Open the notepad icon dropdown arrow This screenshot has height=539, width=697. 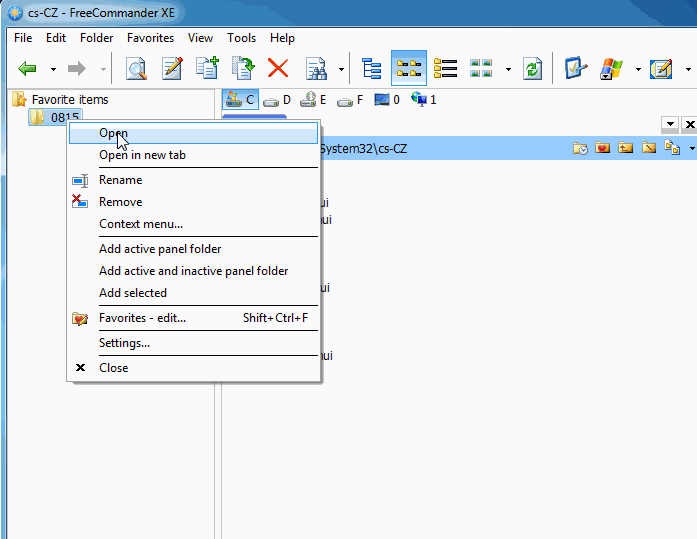point(688,69)
